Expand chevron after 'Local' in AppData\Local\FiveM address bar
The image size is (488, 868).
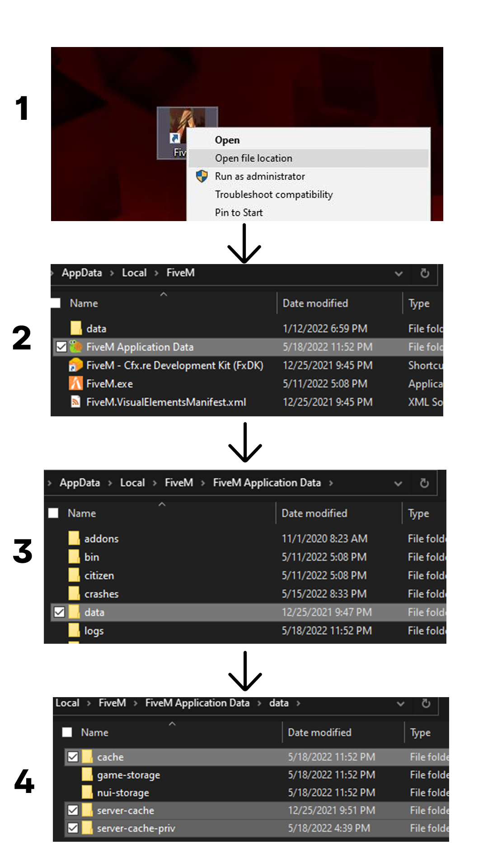click(x=156, y=273)
